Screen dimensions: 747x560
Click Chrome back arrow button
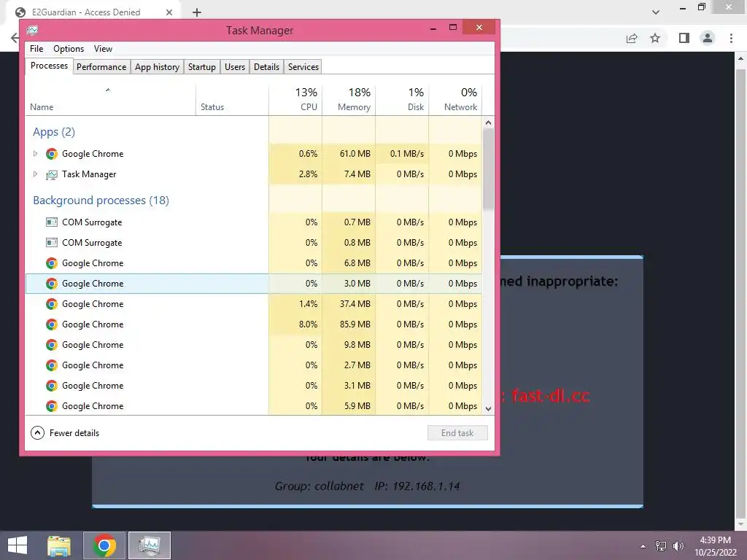[x=15, y=38]
